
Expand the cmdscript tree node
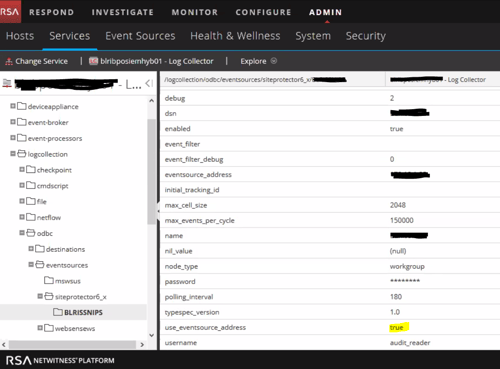[x=22, y=185]
